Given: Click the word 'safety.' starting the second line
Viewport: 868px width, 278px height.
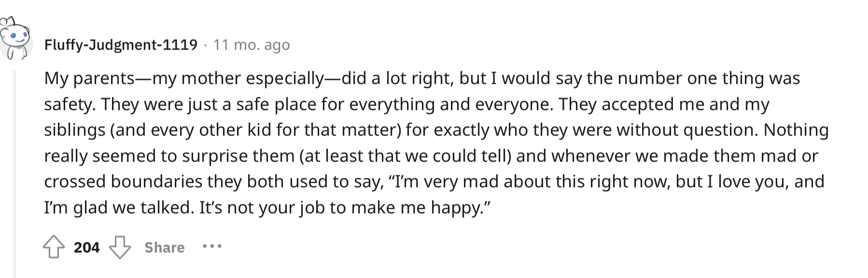Looking at the screenshot, I should tap(70, 105).
